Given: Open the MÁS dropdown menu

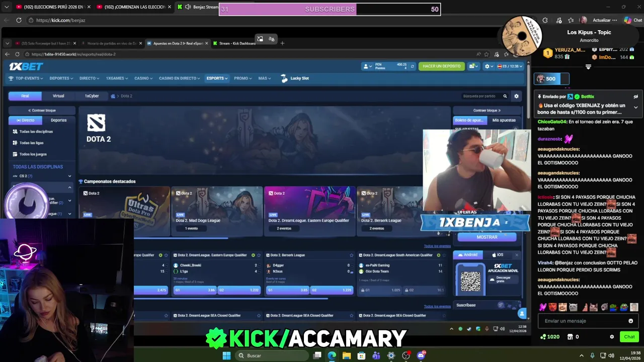Looking at the screenshot, I should click(265, 78).
